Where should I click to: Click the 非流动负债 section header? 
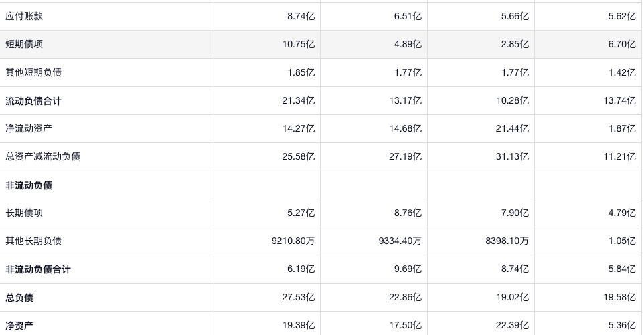click(29, 185)
